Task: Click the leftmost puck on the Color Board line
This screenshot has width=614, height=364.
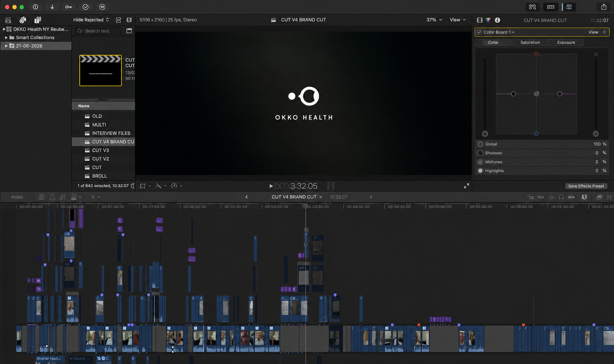Action: [x=513, y=94]
